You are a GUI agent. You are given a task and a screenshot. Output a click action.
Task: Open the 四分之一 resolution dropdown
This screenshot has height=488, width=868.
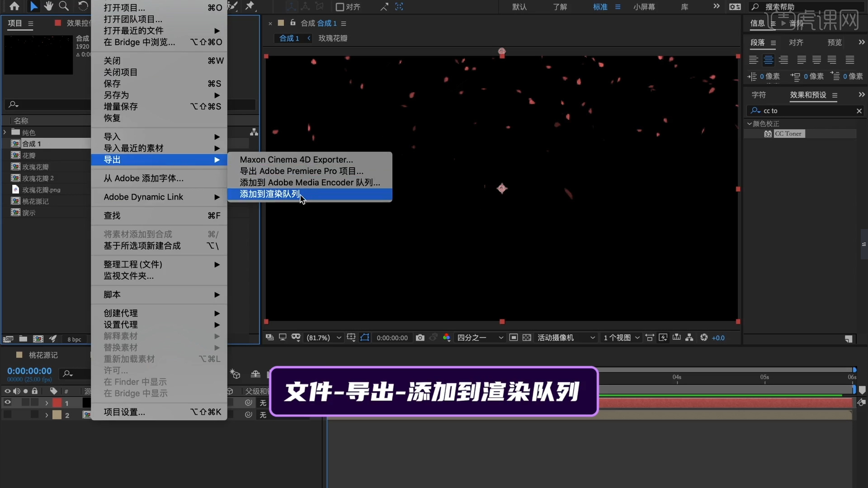point(480,338)
